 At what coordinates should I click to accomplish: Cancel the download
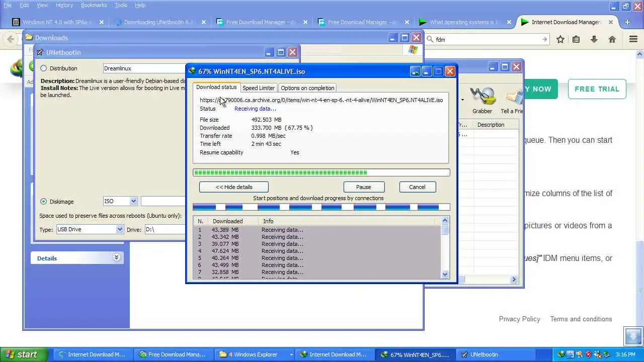point(417,187)
